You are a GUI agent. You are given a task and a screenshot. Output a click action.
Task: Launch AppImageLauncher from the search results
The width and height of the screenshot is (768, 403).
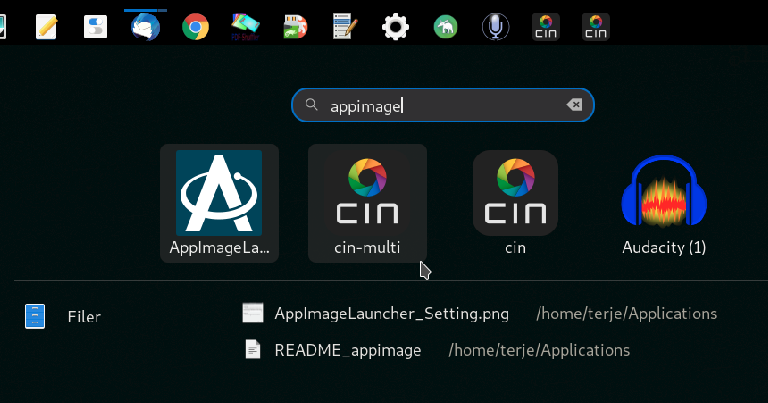tap(219, 203)
